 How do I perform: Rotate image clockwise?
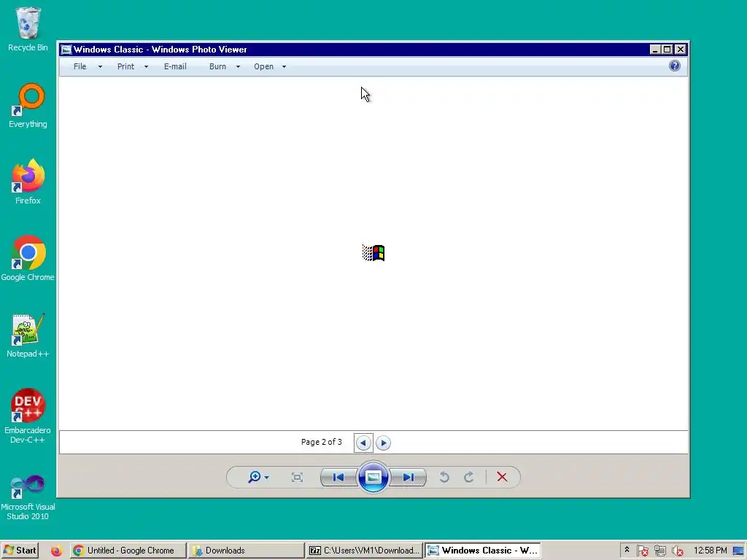coord(469,477)
